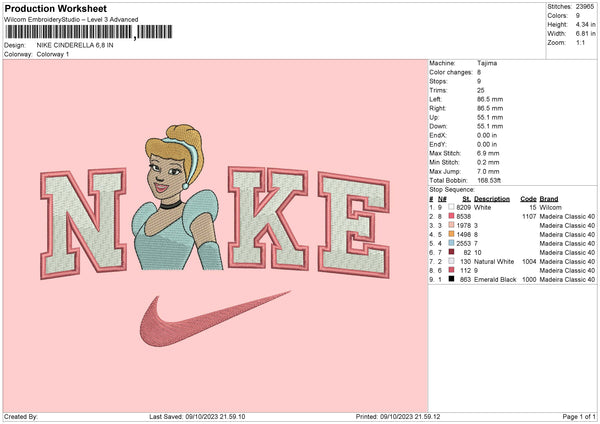Click the 'Left:' value '86.5 mm'
Image resolution: width=600 pixels, height=424 pixels.
(490, 99)
